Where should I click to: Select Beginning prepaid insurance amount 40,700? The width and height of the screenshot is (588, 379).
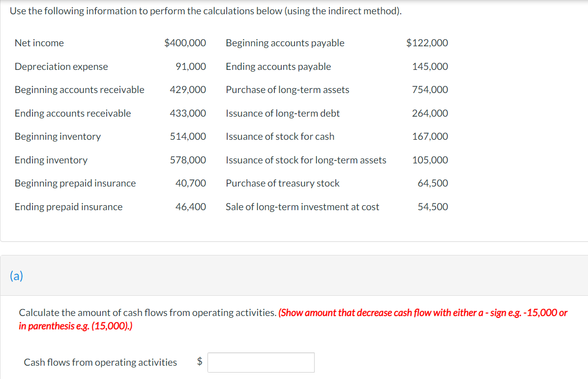[193, 183]
